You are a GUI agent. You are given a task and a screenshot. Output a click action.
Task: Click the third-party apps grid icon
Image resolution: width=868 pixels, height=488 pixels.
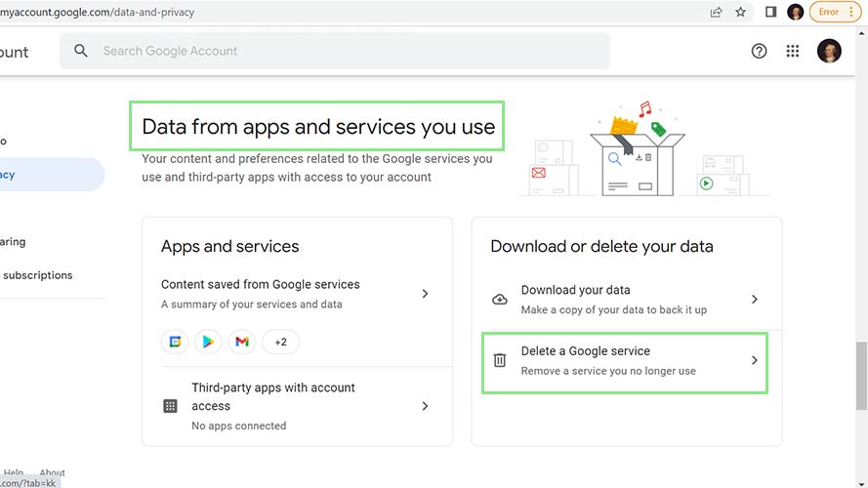(x=170, y=406)
